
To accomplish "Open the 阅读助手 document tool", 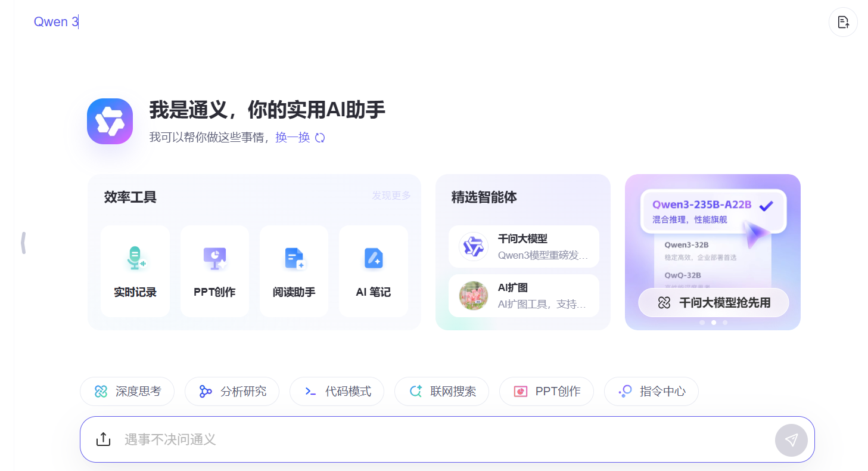I will (294, 271).
